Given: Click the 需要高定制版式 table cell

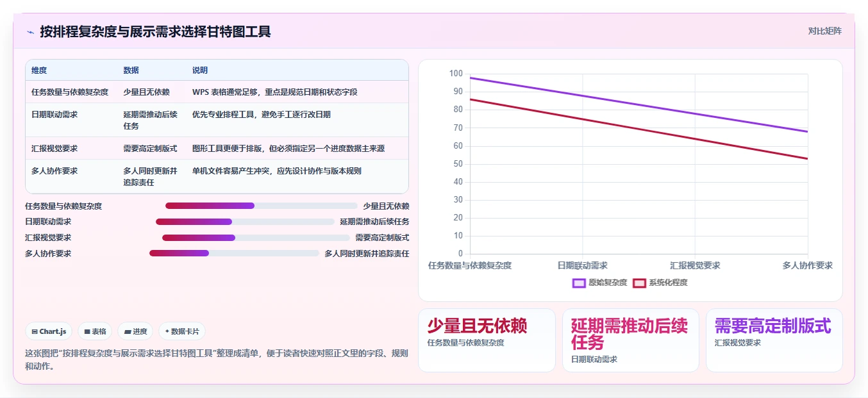Looking at the screenshot, I should pyautogui.click(x=151, y=148).
